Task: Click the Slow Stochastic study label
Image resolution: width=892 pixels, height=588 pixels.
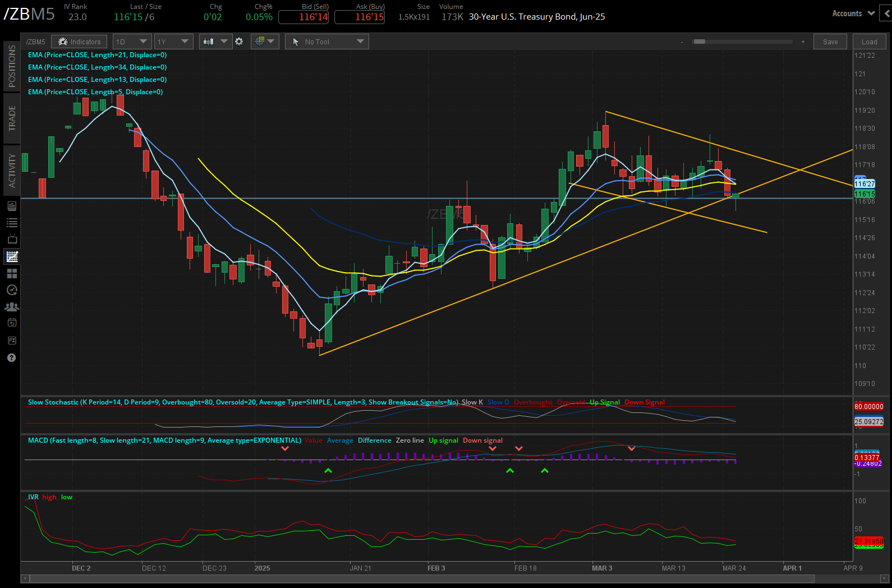Action: (x=243, y=402)
